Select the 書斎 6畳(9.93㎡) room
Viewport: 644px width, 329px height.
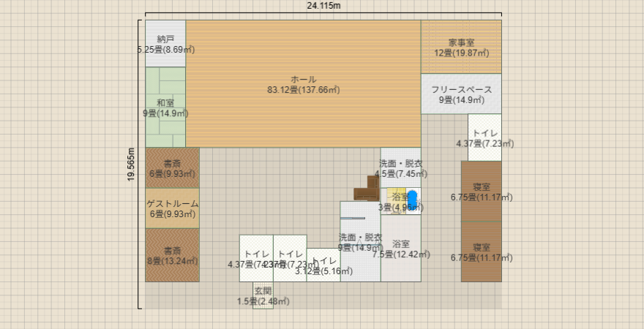tap(172, 167)
